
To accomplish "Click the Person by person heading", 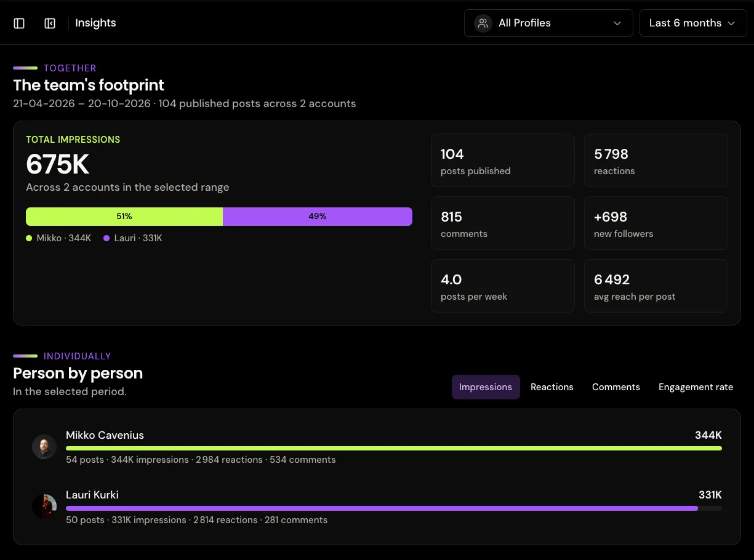I will tap(78, 373).
